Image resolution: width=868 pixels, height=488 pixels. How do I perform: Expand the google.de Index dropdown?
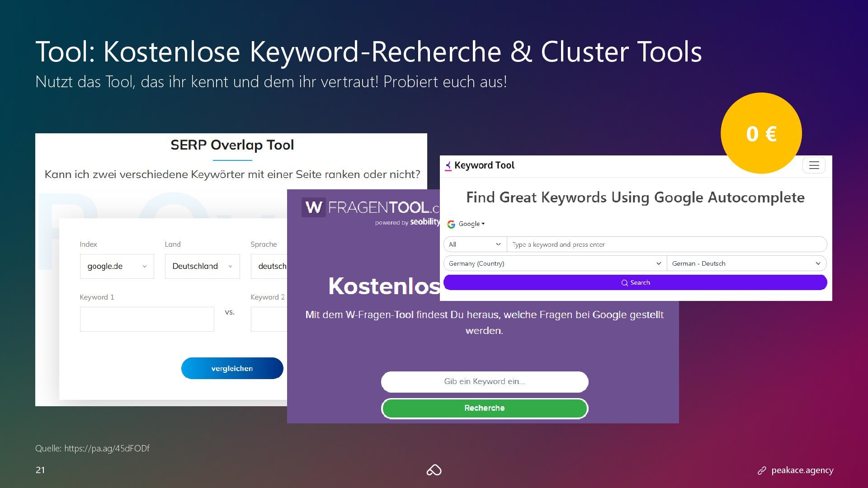pos(117,266)
